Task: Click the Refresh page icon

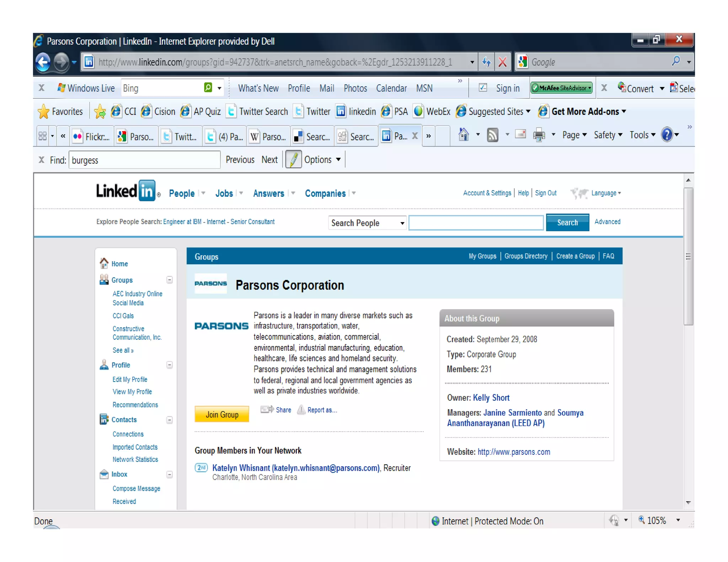Action: [486, 62]
